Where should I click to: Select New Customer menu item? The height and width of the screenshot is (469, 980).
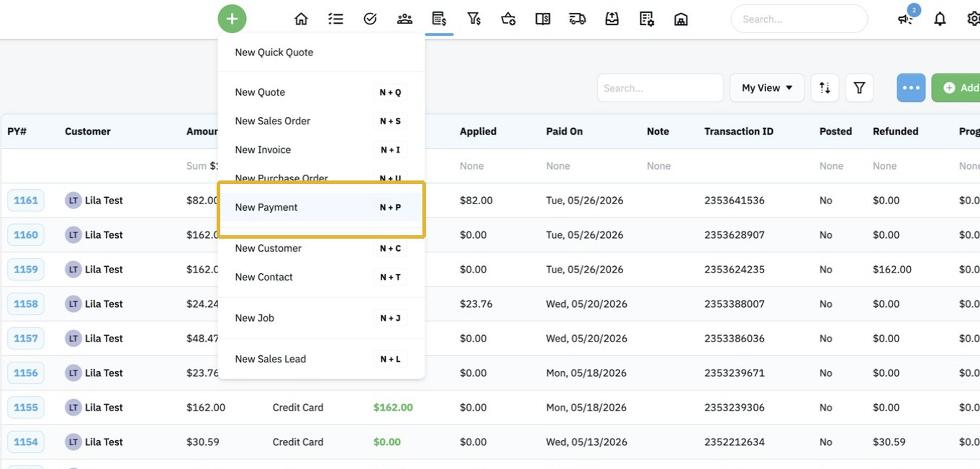click(x=321, y=248)
